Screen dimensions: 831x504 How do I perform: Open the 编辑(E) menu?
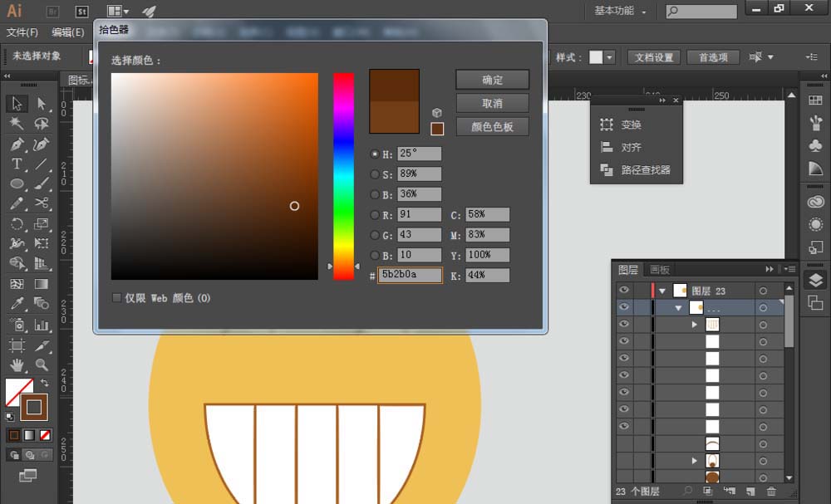[68, 32]
